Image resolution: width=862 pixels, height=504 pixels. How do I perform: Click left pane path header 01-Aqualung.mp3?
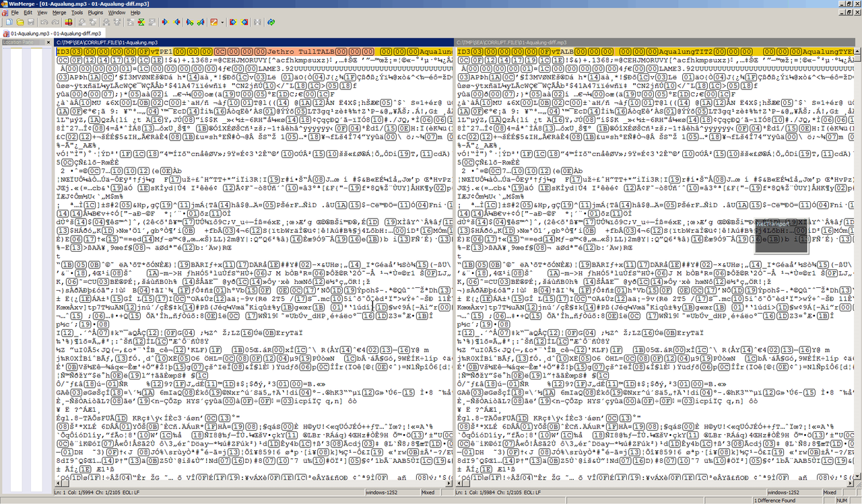[255, 42]
